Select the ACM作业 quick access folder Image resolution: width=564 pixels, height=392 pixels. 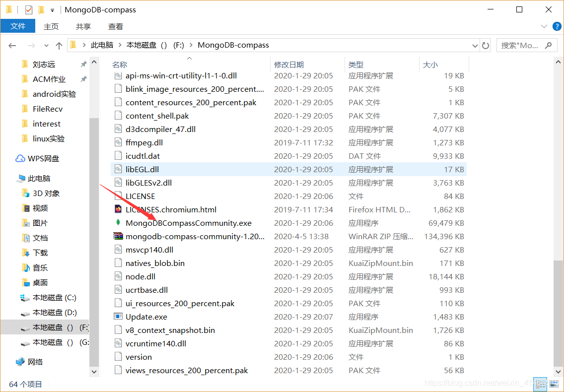49,79
